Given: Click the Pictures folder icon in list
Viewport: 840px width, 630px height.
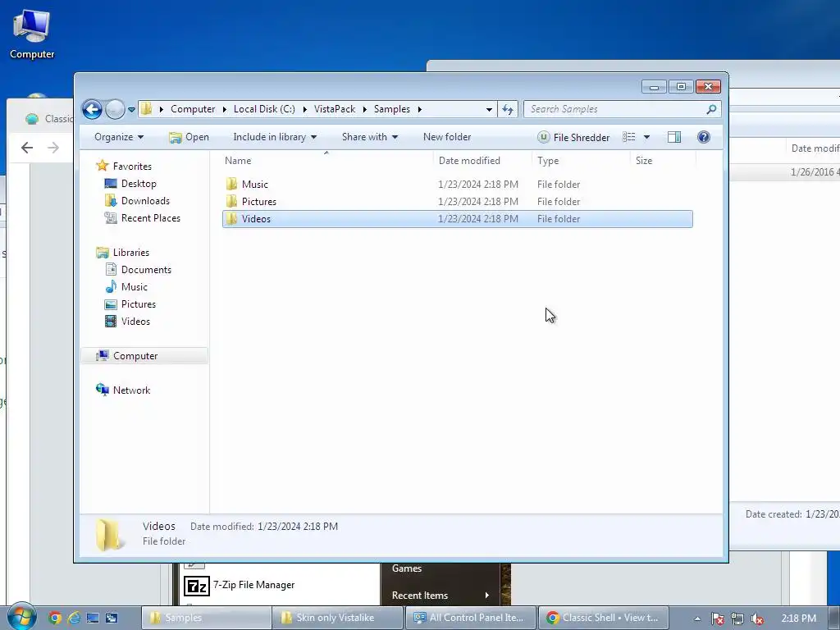Looking at the screenshot, I should (231, 202).
